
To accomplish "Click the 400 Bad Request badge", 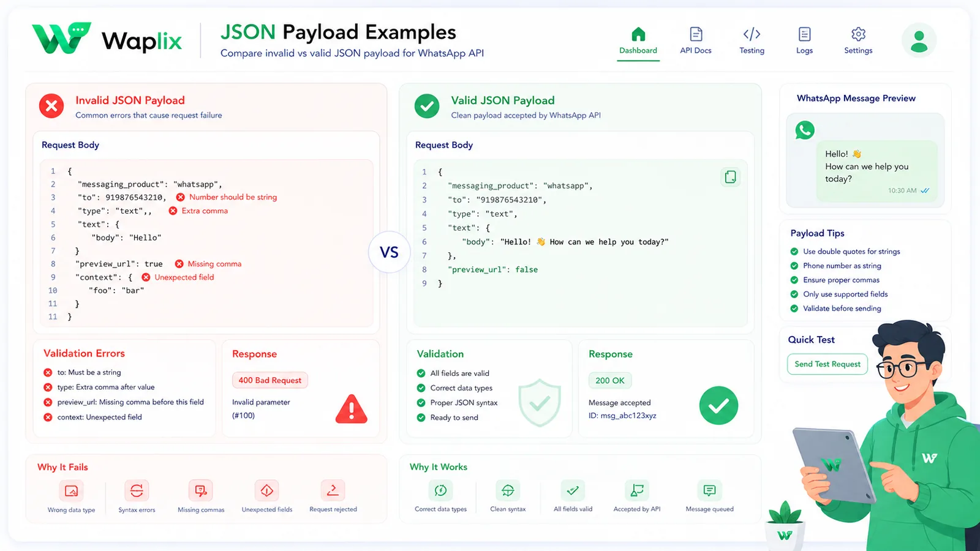I will pos(270,380).
